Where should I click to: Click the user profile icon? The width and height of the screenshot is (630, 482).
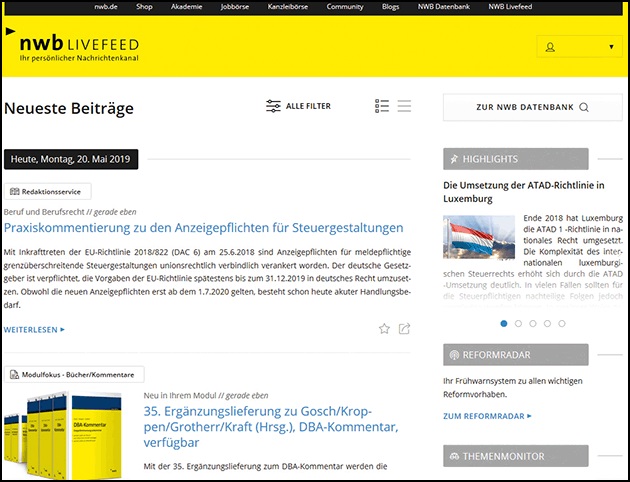click(549, 47)
